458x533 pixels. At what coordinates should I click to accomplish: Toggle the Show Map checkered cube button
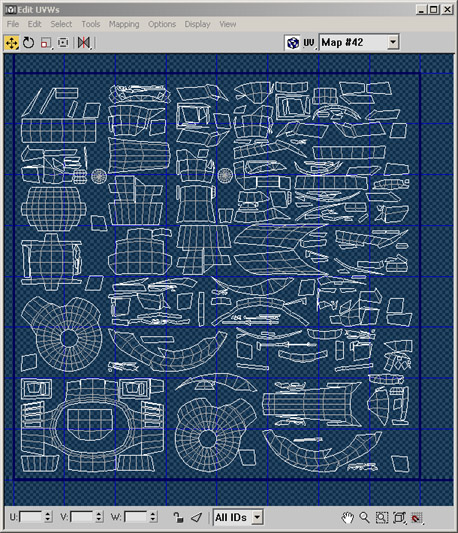point(293,43)
